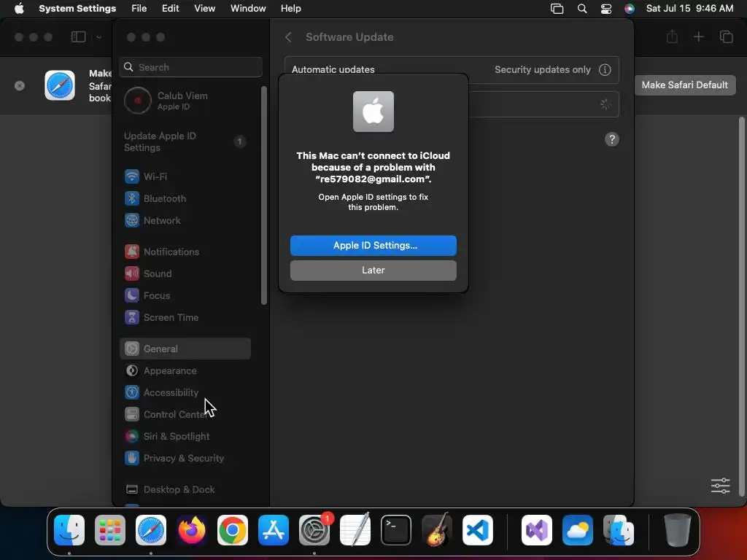Expand Safari sidebar dropdown chevron
This screenshot has width=747, height=560.
point(98,37)
